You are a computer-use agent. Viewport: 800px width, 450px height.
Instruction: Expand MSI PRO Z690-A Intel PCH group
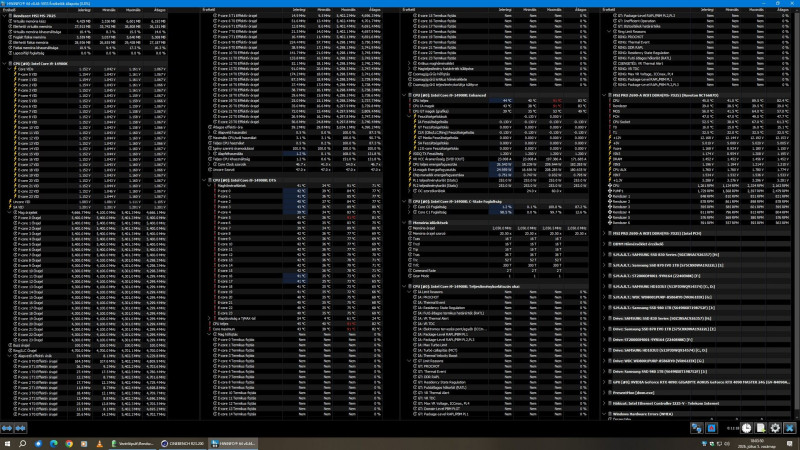pos(604,233)
